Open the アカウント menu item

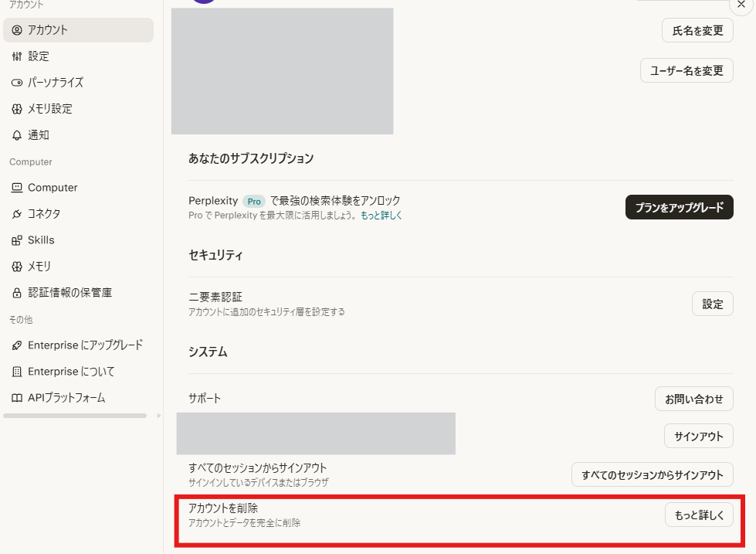pos(78,30)
